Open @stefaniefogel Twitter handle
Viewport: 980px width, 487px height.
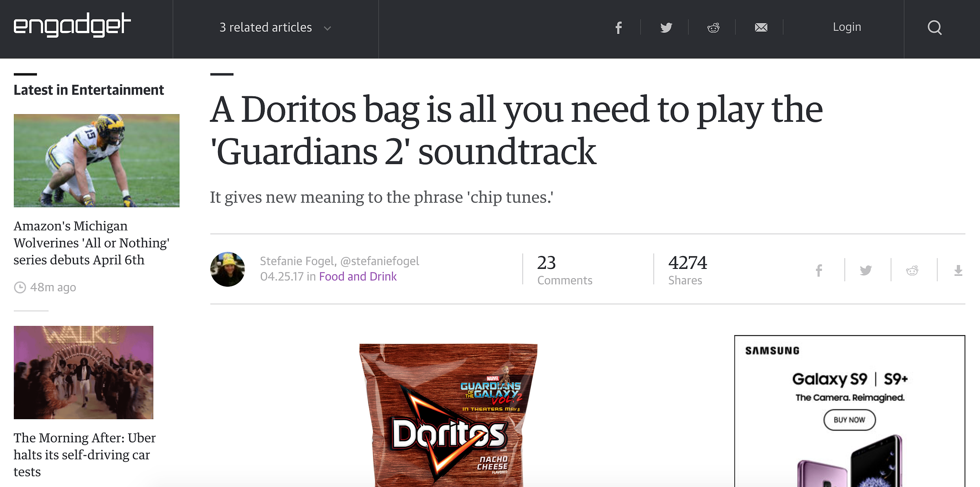[380, 261]
